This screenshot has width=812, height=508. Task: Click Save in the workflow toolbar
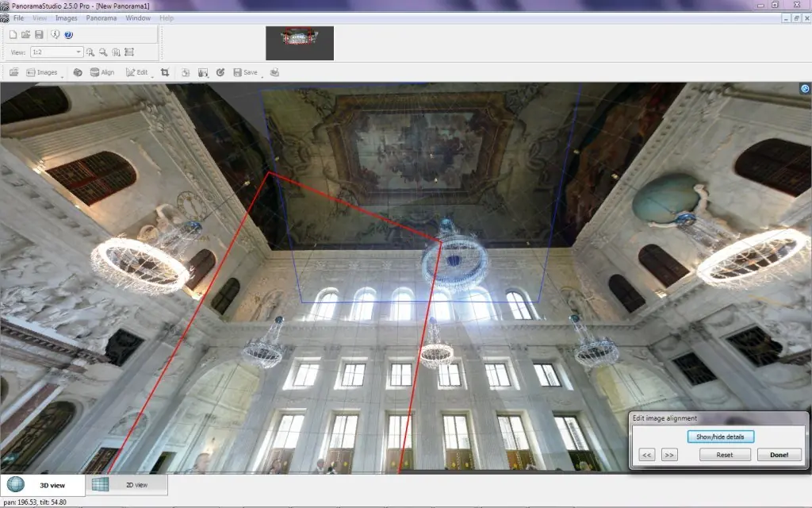point(246,72)
